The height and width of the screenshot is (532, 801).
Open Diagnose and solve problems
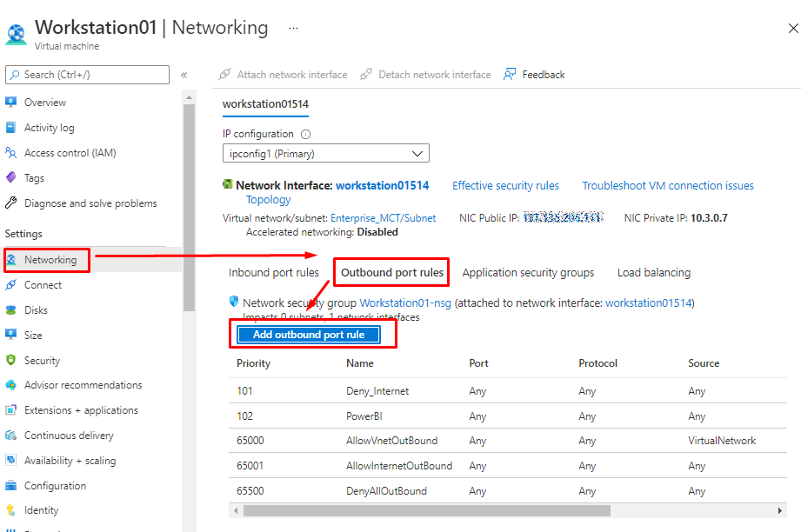pyautogui.click(x=90, y=203)
